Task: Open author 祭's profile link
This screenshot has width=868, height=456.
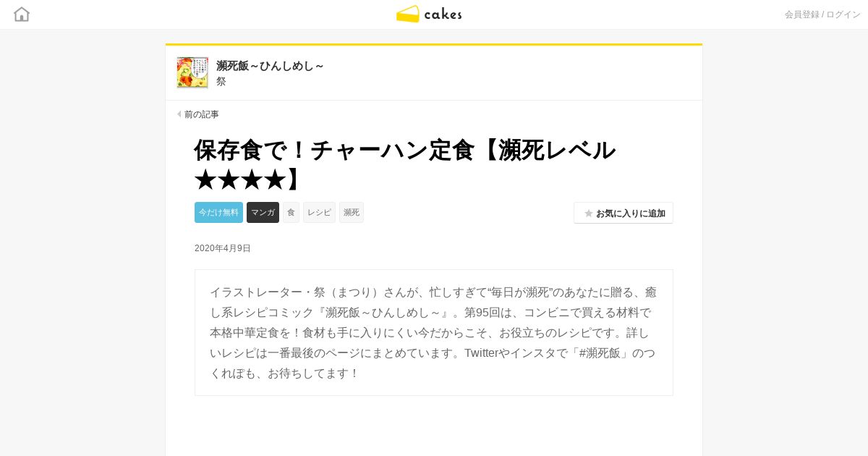Action: (x=221, y=82)
